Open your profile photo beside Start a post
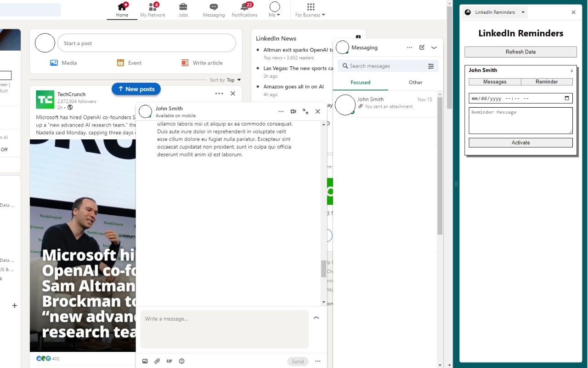Image resolution: width=588 pixels, height=368 pixels. tap(45, 43)
